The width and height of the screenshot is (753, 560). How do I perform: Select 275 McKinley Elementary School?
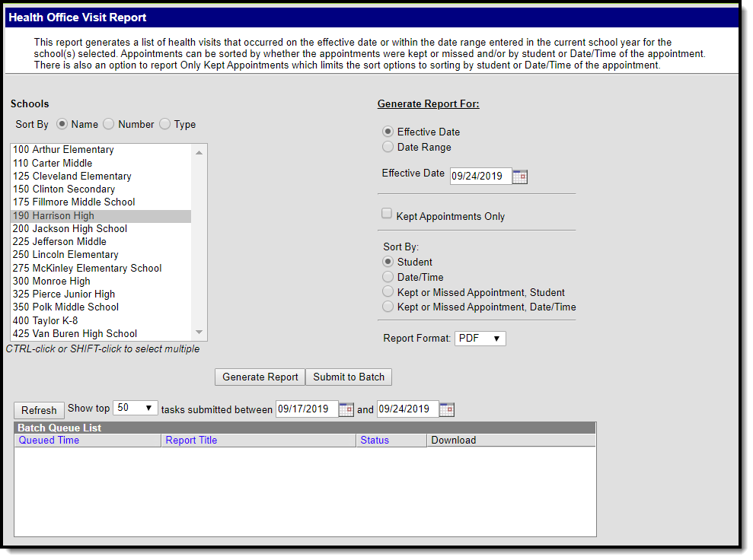pos(101,269)
